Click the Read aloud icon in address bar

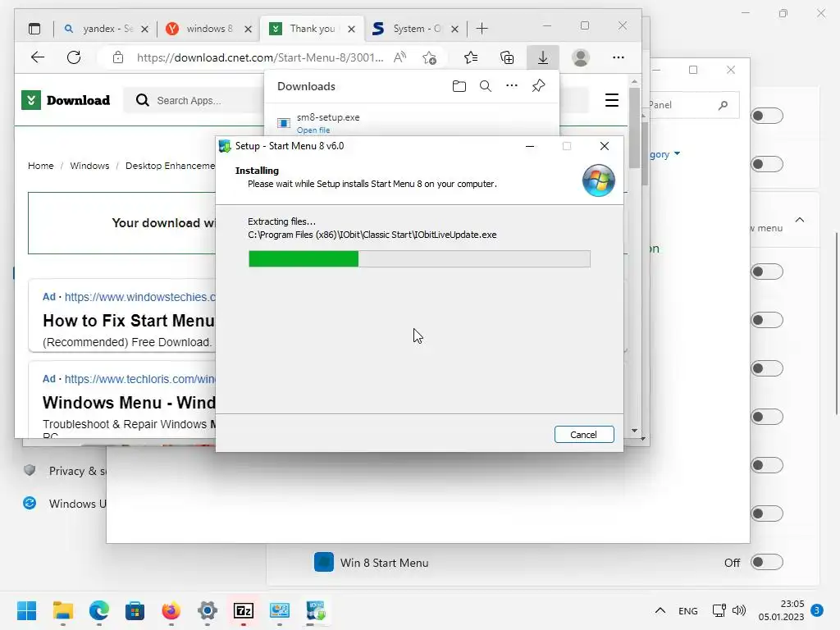pyautogui.click(x=399, y=57)
